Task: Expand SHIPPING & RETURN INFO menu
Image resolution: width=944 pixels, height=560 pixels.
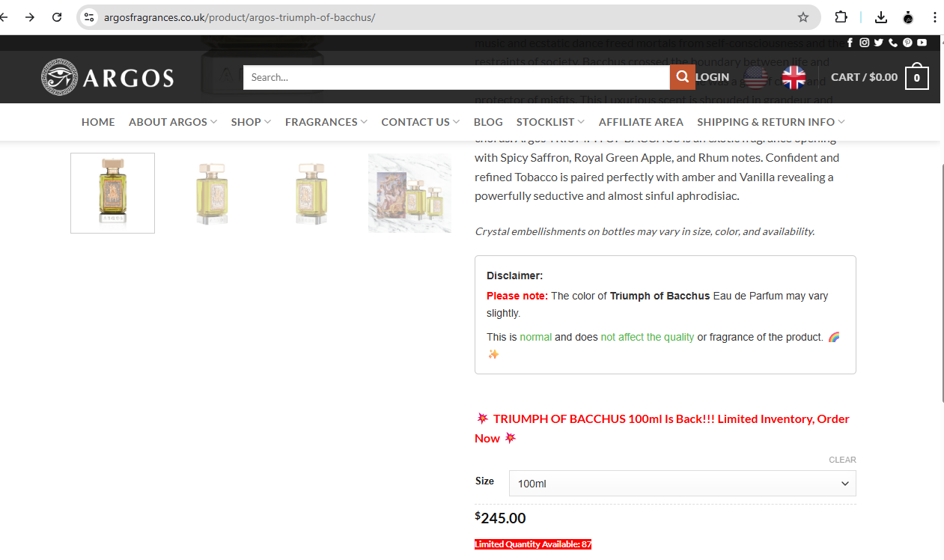Action: coord(771,122)
